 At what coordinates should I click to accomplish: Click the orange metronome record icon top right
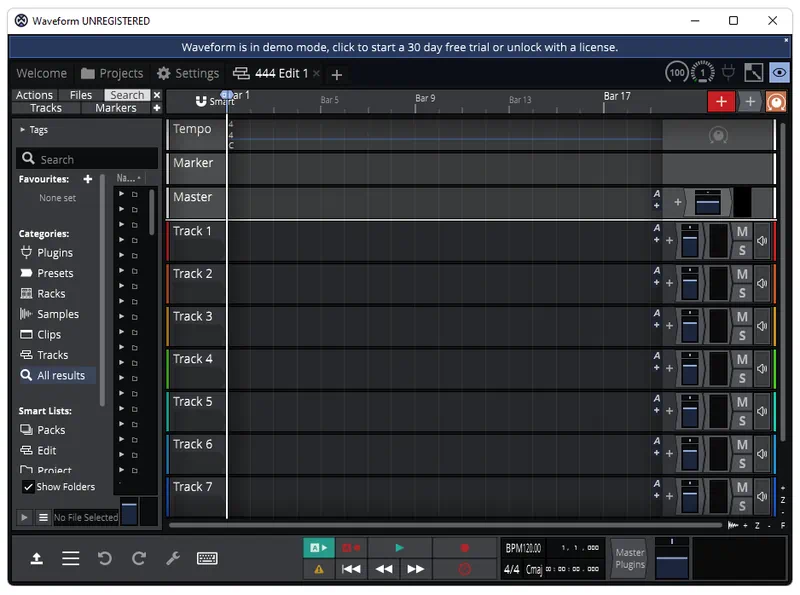click(776, 102)
